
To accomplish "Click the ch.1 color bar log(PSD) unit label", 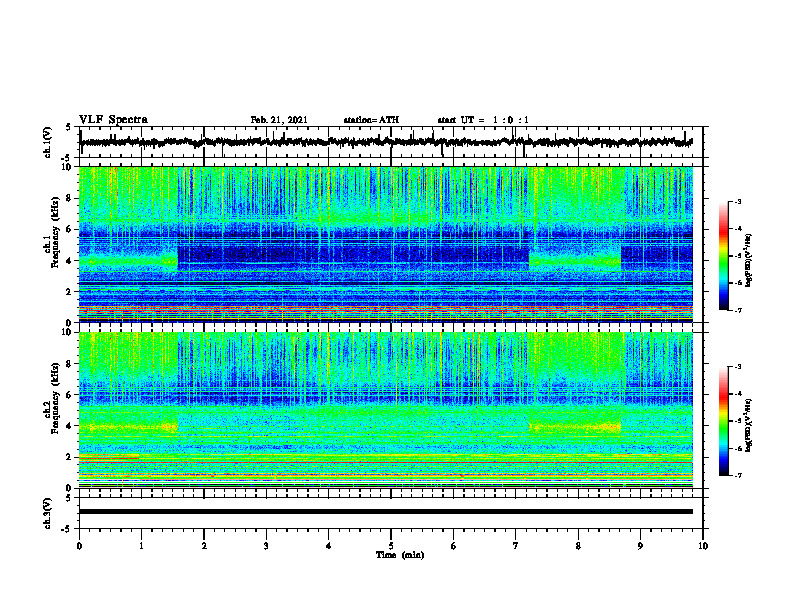I will coord(749,261).
